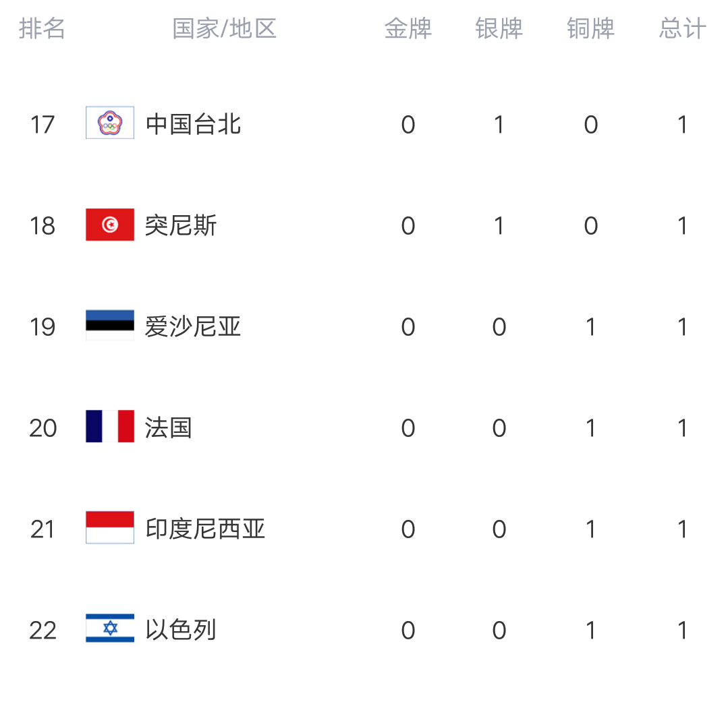Open the 中国台北 country name
This screenshot has width=728, height=704.
click(x=193, y=124)
